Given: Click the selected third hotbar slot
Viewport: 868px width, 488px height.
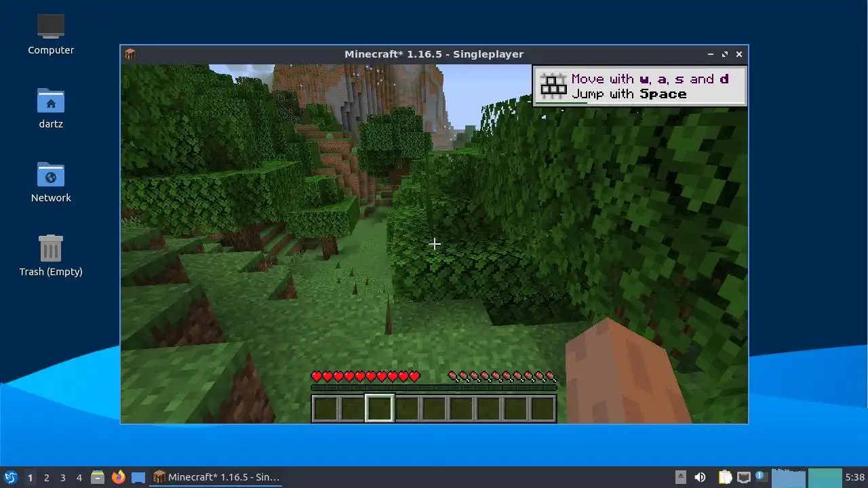Looking at the screenshot, I should pyautogui.click(x=380, y=409).
